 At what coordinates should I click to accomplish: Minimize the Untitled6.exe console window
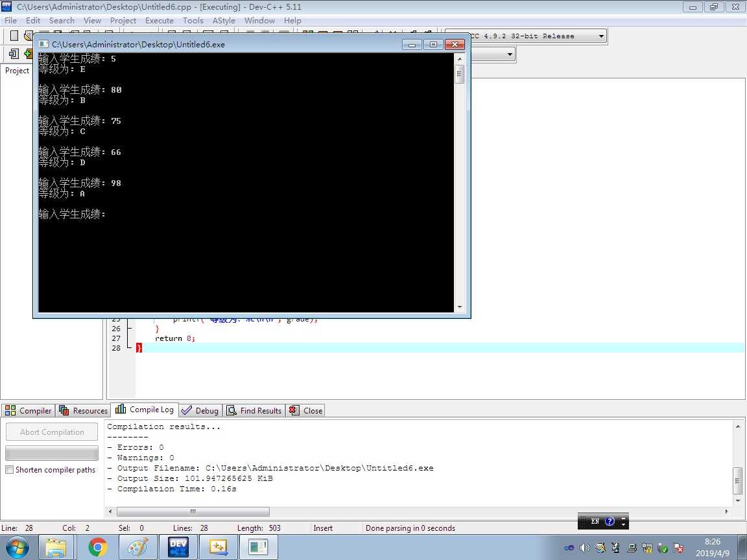click(412, 44)
